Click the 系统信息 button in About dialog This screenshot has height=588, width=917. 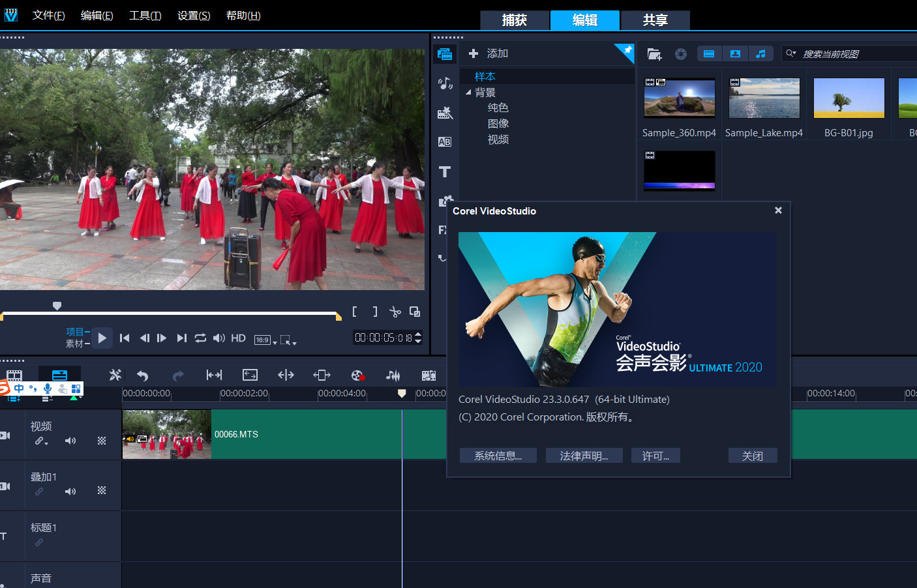(498, 456)
